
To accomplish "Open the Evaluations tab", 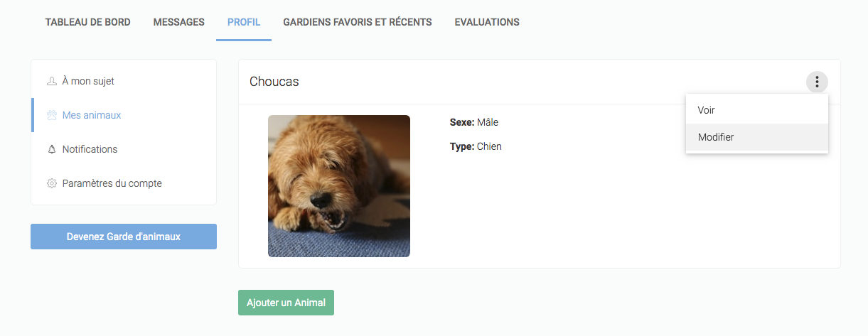I will pyautogui.click(x=487, y=22).
